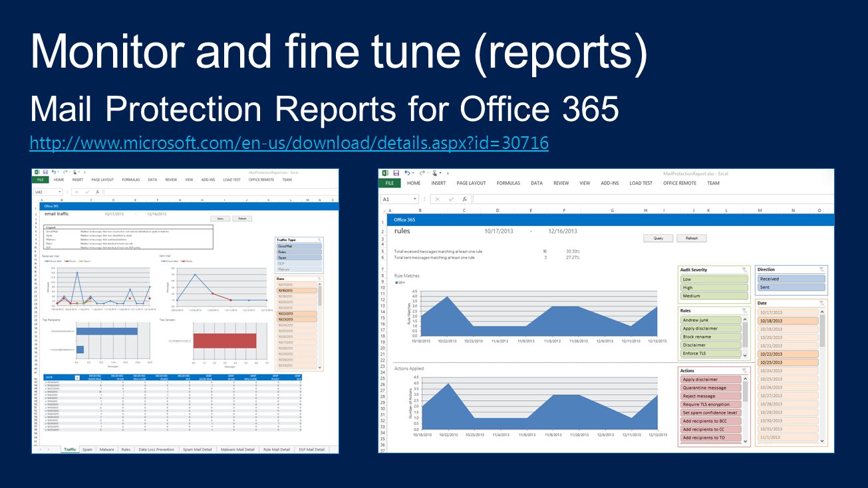
Task: Click Excel logo icon in left window
Action: point(37,172)
